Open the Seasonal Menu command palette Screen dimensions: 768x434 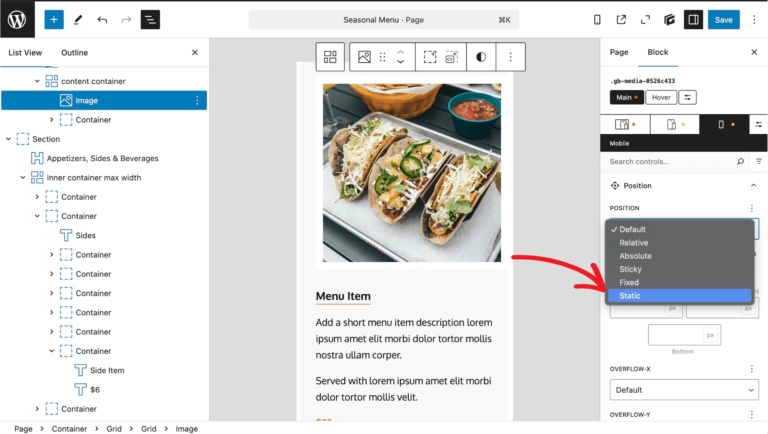click(384, 20)
